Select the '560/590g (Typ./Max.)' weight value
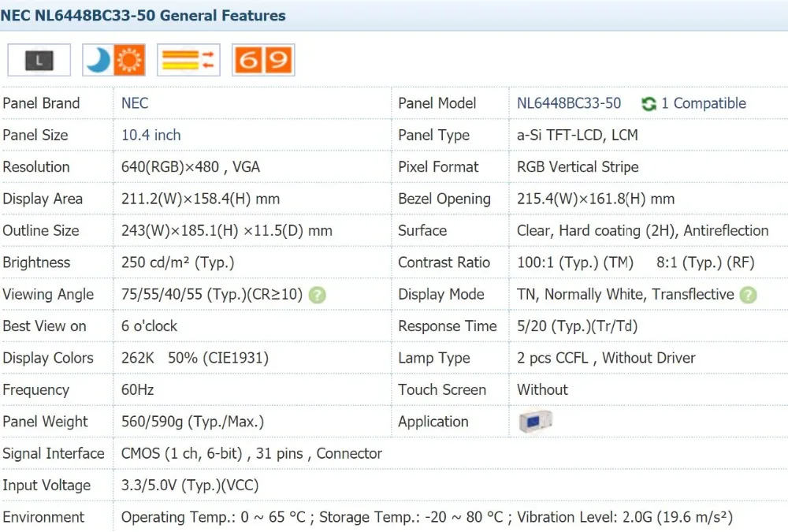Screen dimensions: 788x532 pyautogui.click(x=192, y=422)
